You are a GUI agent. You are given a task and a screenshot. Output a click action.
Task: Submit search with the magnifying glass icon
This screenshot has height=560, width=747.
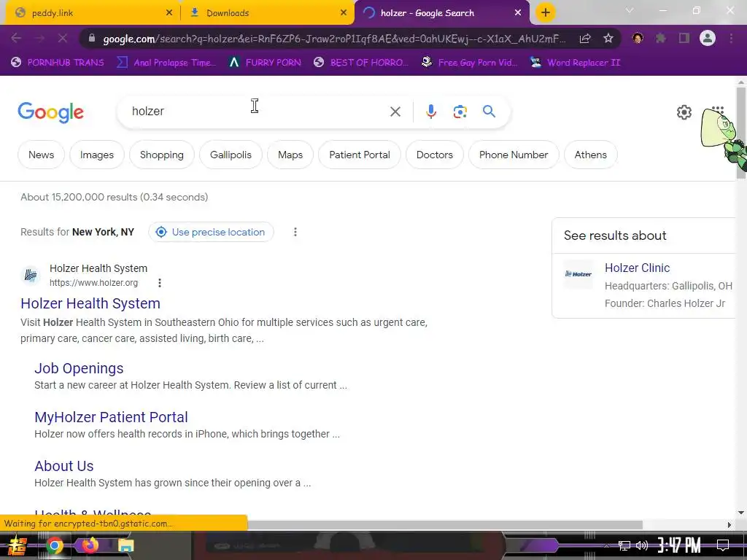point(489,112)
